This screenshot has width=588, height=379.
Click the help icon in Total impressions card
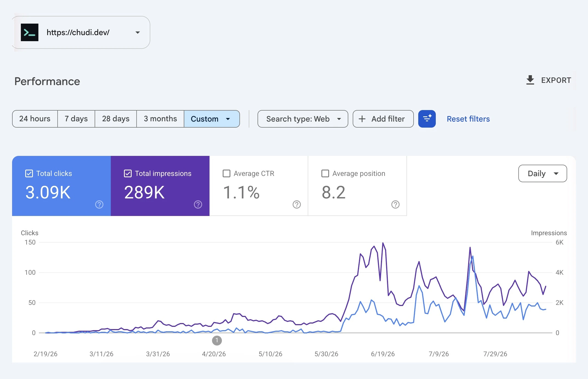pos(198,204)
